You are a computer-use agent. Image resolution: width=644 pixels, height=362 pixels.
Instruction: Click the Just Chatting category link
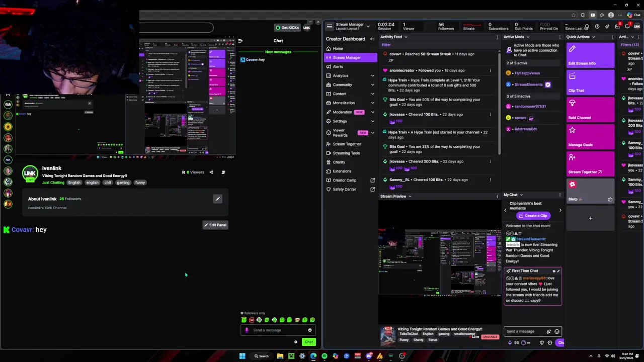[x=53, y=183]
